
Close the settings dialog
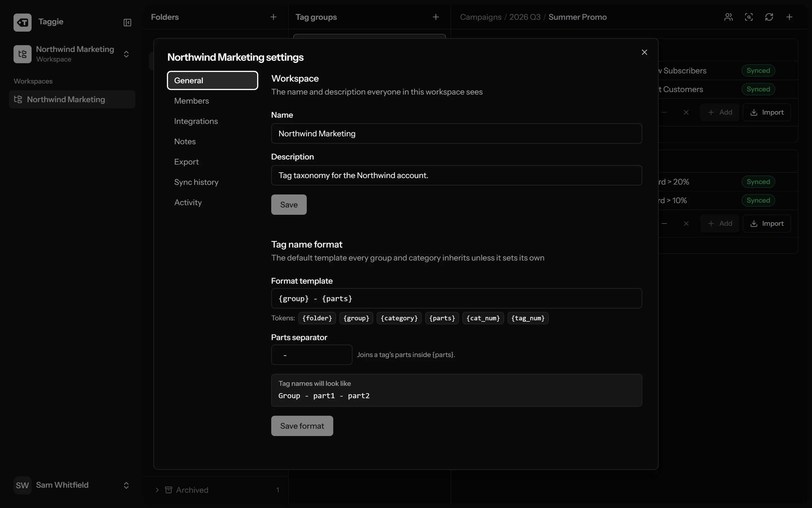644,52
